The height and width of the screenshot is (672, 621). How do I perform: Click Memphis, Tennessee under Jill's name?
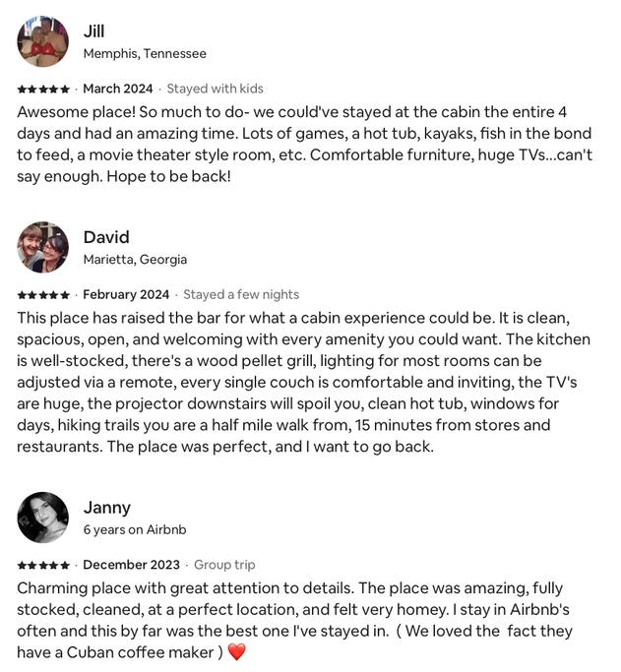(144, 53)
